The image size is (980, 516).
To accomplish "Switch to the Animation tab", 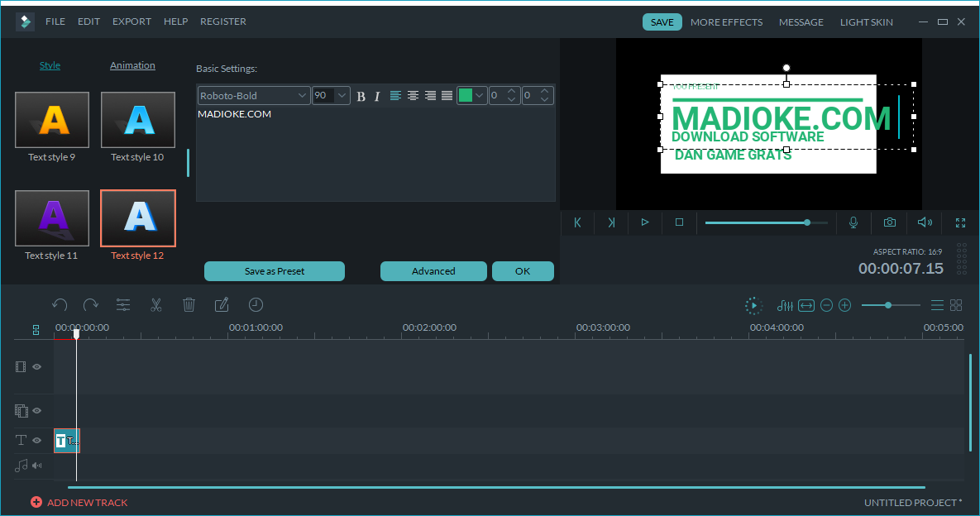I will (x=132, y=65).
